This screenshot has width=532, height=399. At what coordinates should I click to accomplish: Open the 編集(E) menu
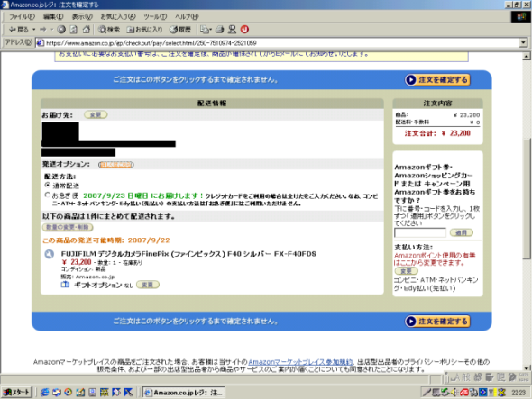point(53,16)
